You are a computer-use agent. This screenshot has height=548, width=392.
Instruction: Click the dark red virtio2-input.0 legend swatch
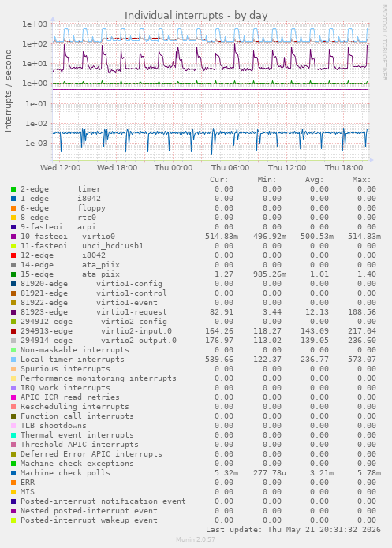[x=13, y=331]
